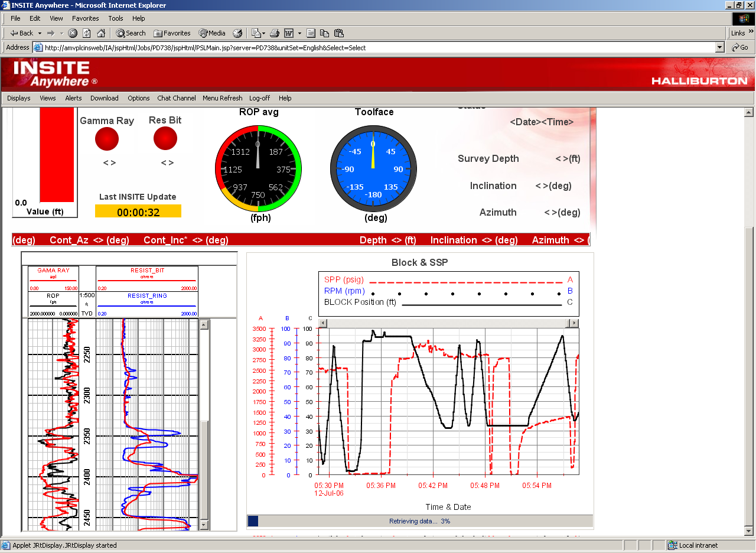Click the page icon beside the address URL

(x=38, y=48)
